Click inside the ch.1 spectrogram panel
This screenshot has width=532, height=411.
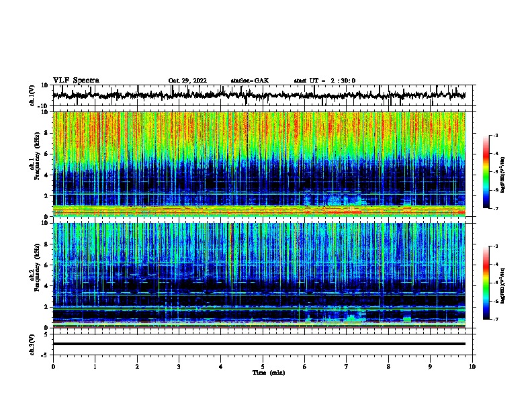(x=259, y=164)
